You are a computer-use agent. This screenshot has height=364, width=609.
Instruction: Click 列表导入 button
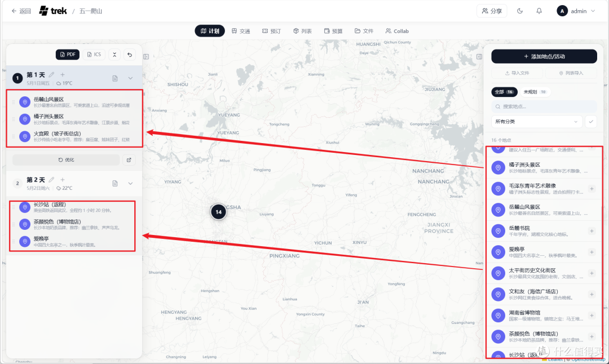(x=571, y=73)
